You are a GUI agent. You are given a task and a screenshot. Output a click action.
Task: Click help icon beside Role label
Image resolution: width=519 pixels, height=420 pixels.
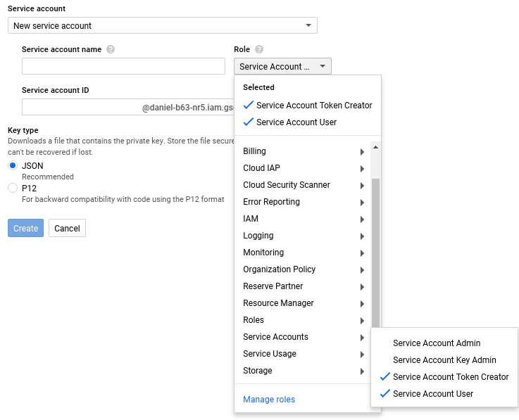pyautogui.click(x=259, y=50)
